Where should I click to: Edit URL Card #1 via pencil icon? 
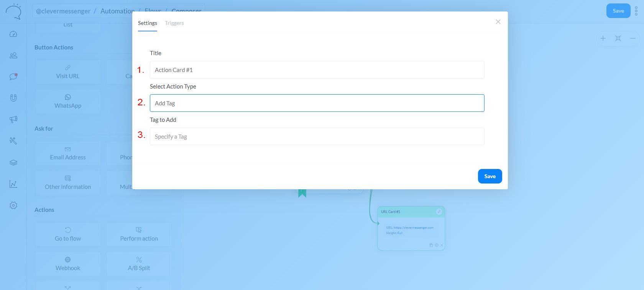[439, 211]
